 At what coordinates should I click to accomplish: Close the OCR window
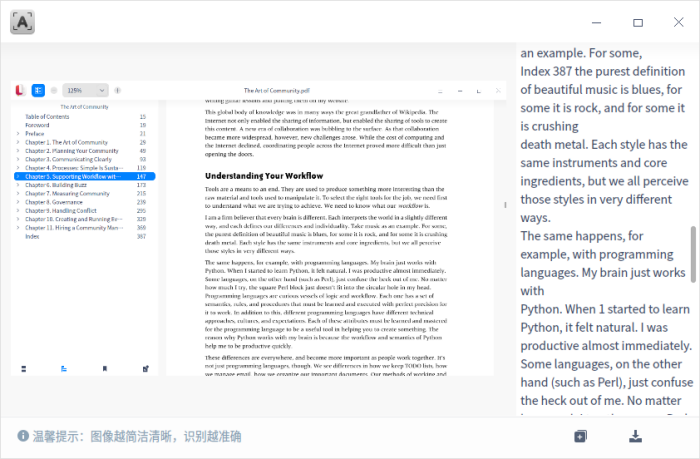(x=679, y=22)
